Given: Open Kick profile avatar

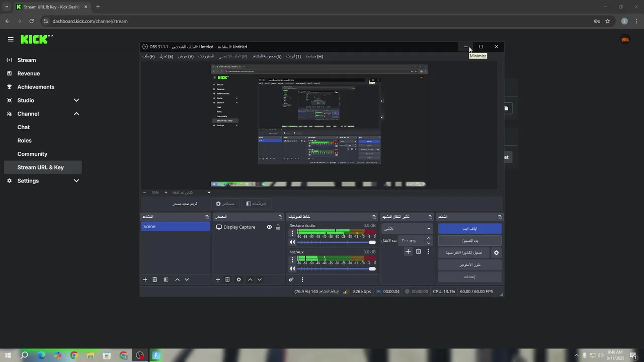Looking at the screenshot, I should [625, 39].
